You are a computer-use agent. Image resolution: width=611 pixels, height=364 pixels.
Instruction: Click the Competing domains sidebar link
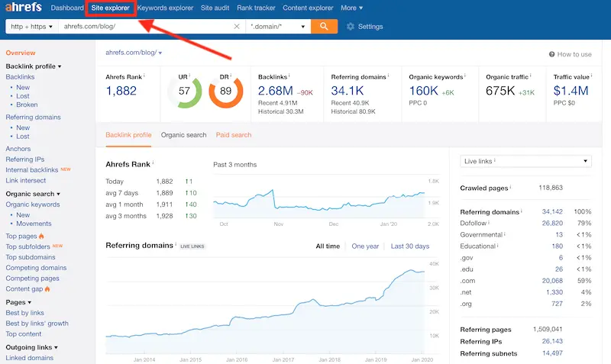click(36, 268)
